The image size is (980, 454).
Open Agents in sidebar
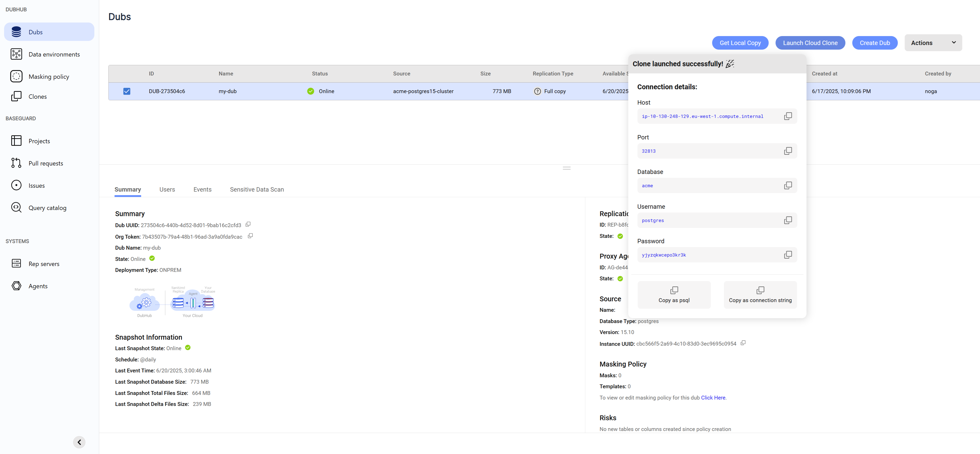(38, 286)
